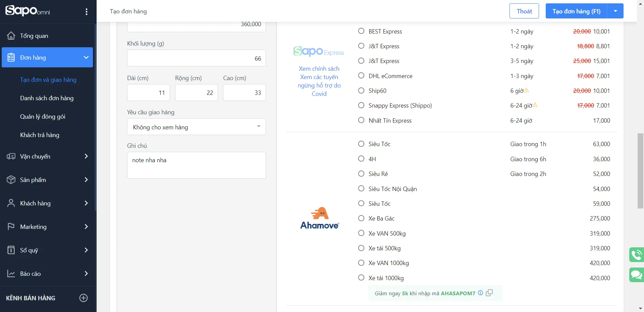Click the Rộng (cm) field
The width and height of the screenshot is (644, 312).
[196, 92]
